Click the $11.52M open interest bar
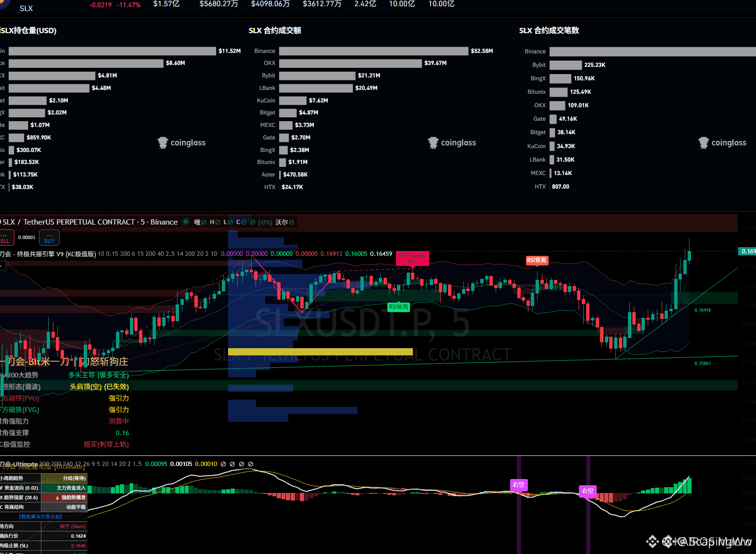Screen dimensions: 756x554 click(x=112, y=51)
